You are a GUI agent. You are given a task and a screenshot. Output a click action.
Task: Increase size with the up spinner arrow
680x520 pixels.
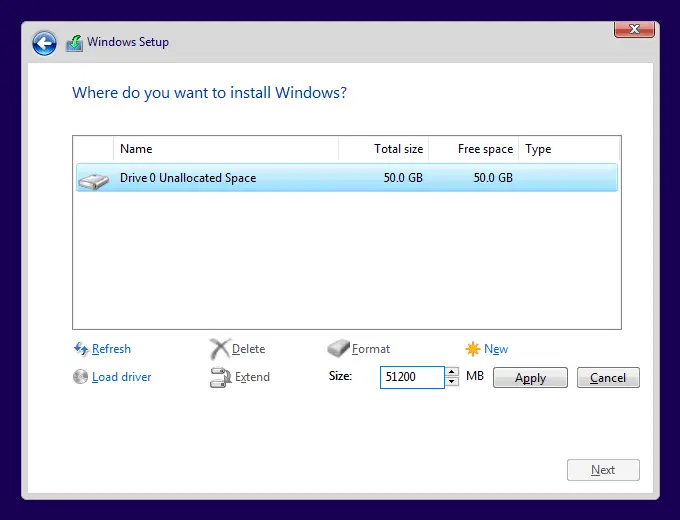[x=451, y=372]
